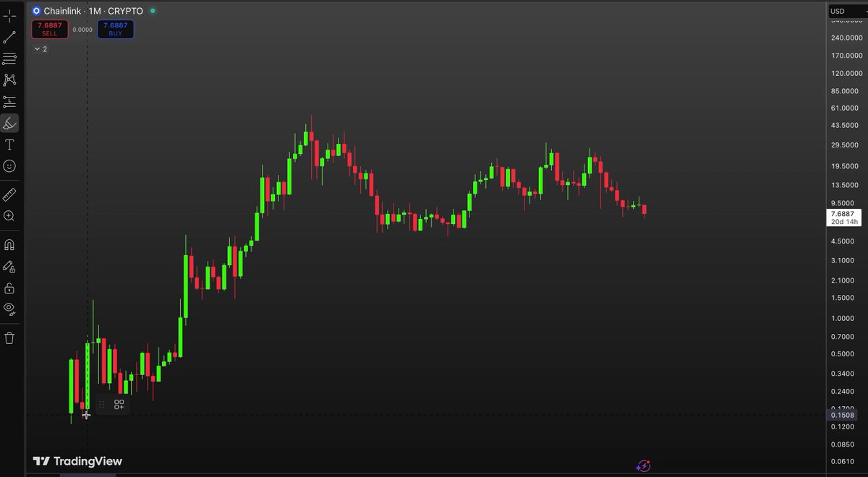Open the Fibonacci and Gann tools
The width and height of the screenshot is (868, 477).
(9, 59)
